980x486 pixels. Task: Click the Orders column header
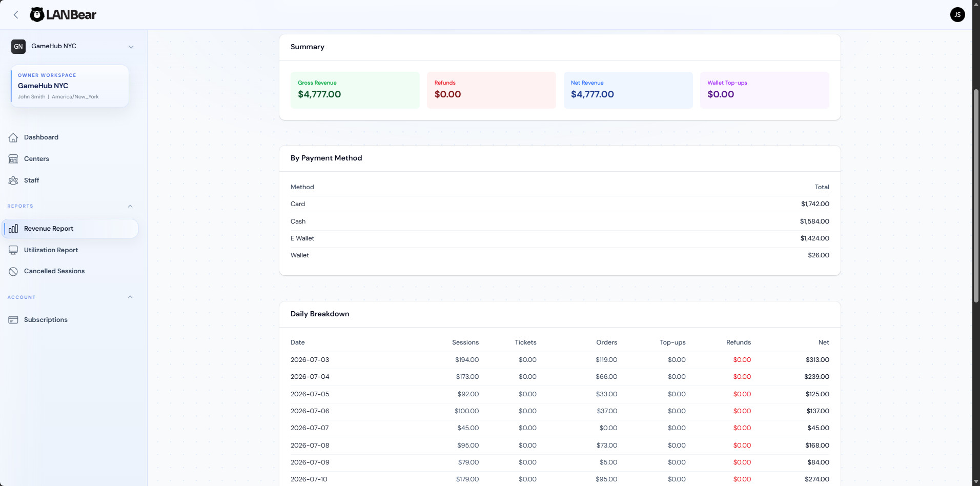pyautogui.click(x=606, y=342)
